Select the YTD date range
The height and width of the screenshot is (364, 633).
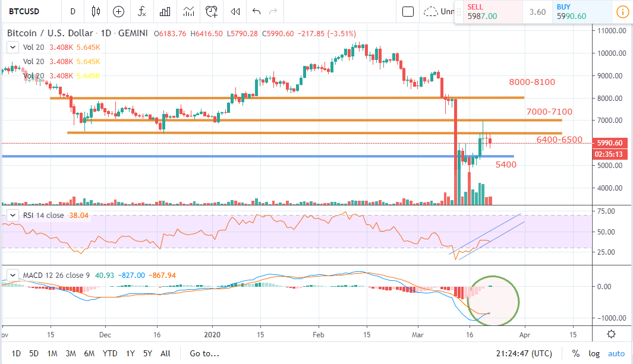[110, 353]
